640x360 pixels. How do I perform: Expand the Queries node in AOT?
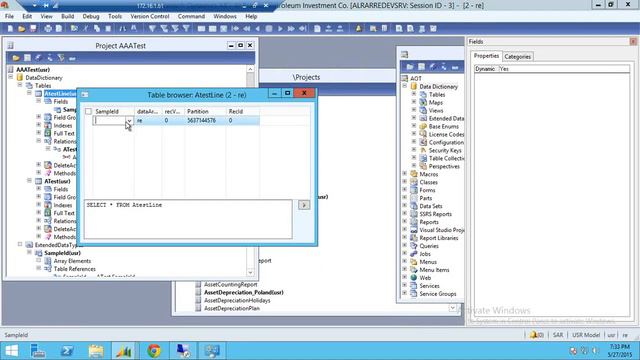pyautogui.click(x=405, y=246)
